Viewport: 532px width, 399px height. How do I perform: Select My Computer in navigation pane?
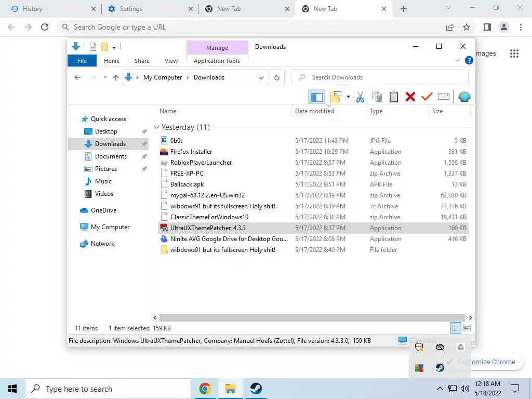[110, 227]
